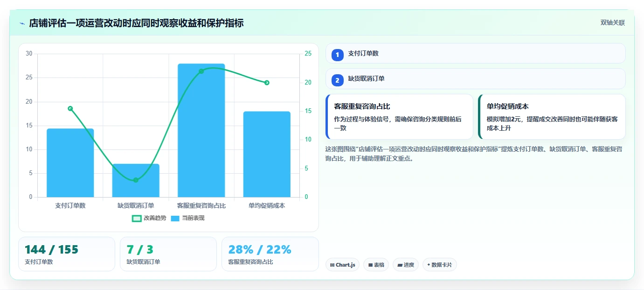The width and height of the screenshot is (644, 290).
Task: Click the number 2 badge icon
Action: coord(338,80)
